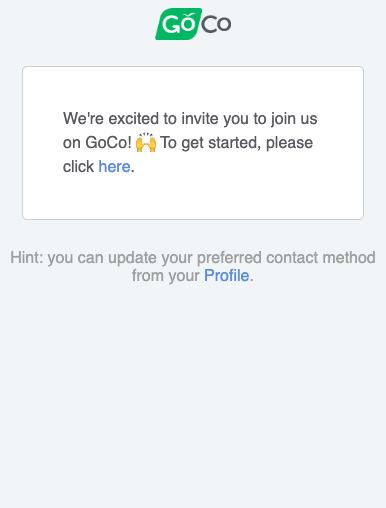Click the green "Go" part of the logo
Viewport: 386px width, 508px height.
coord(178,24)
